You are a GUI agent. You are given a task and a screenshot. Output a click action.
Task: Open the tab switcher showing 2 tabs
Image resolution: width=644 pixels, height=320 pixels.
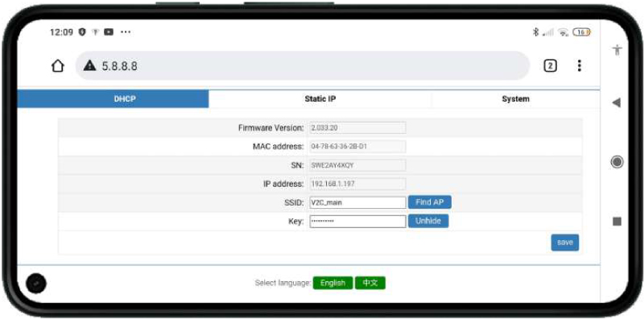click(x=551, y=66)
